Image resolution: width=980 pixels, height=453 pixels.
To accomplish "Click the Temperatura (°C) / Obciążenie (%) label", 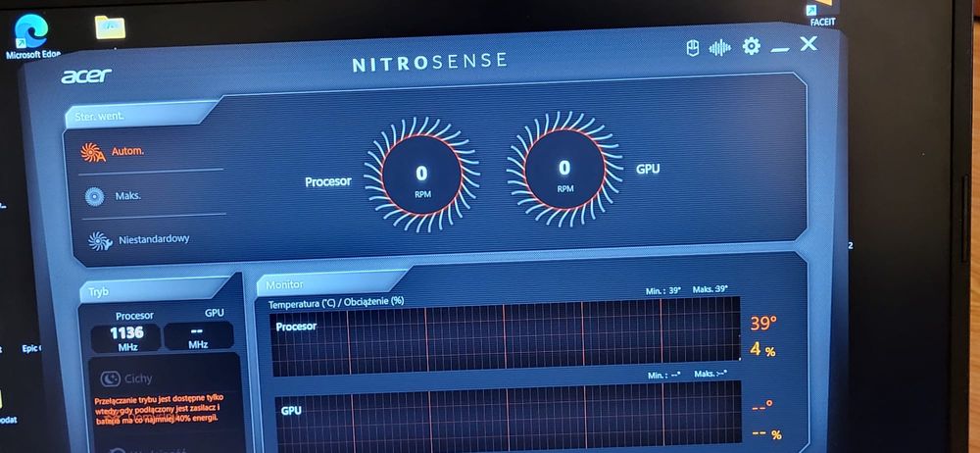I will pos(336,302).
